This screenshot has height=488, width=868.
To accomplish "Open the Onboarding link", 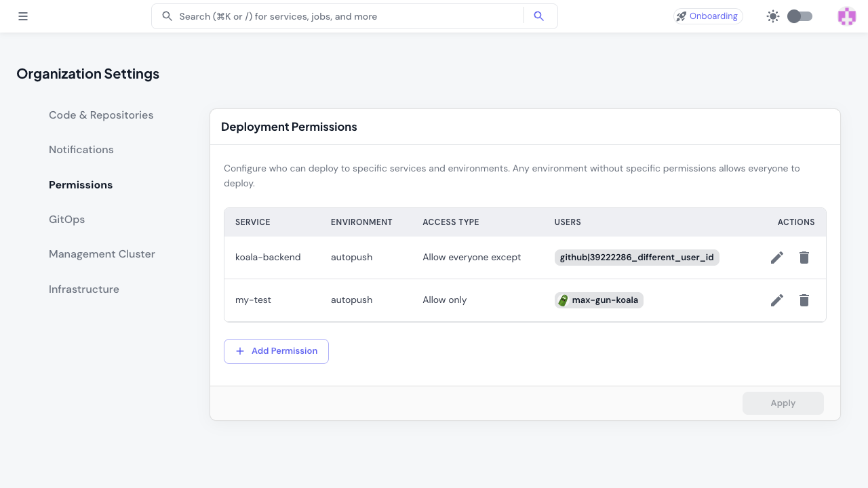I will pos(712,16).
